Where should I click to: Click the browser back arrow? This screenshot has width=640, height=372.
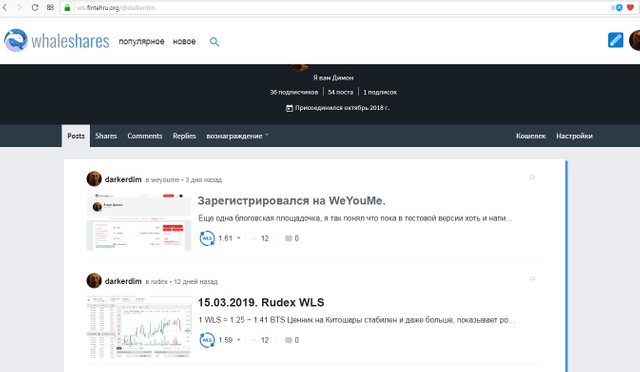pyautogui.click(x=5, y=7)
